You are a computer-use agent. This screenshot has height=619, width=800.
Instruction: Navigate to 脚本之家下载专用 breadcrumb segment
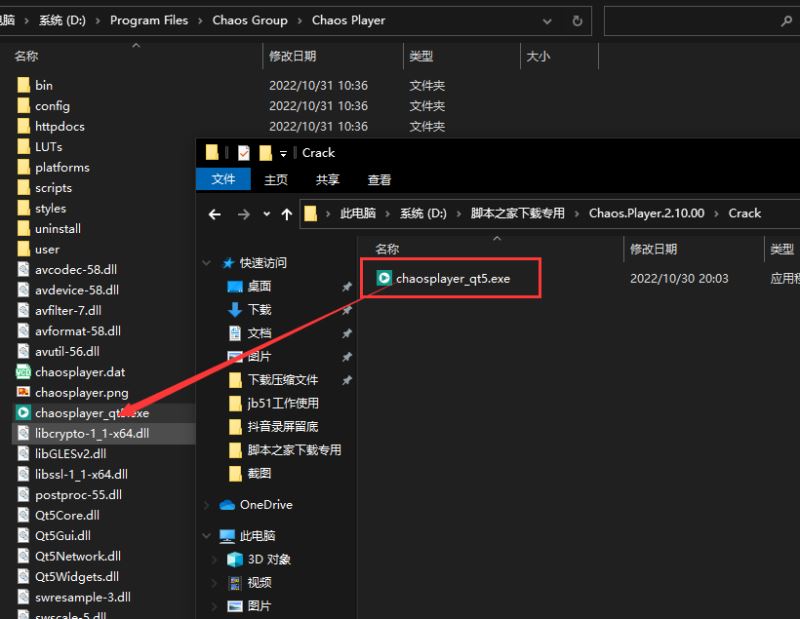(517, 213)
